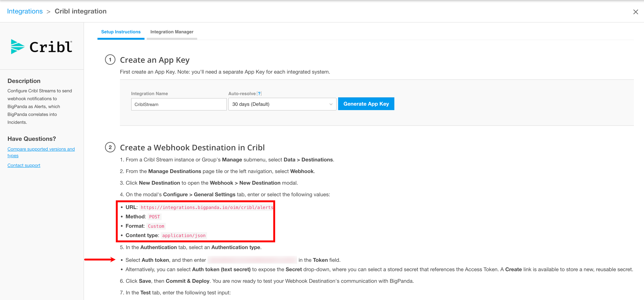Click the POST method code snippet
Image resolution: width=644 pixels, height=300 pixels.
[154, 216]
